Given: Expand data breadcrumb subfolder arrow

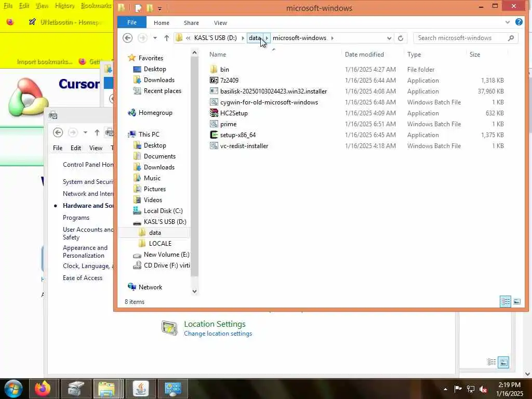Looking at the screenshot, I should 267,38.
